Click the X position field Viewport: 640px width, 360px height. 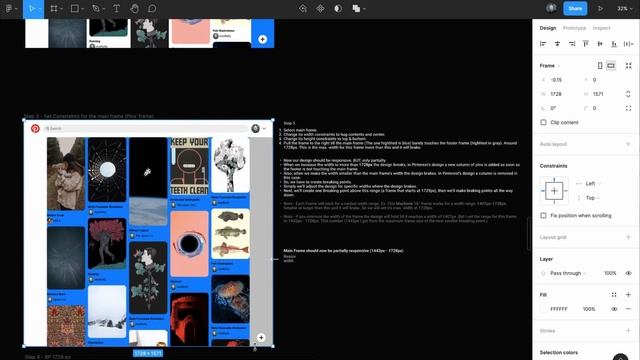click(558, 80)
